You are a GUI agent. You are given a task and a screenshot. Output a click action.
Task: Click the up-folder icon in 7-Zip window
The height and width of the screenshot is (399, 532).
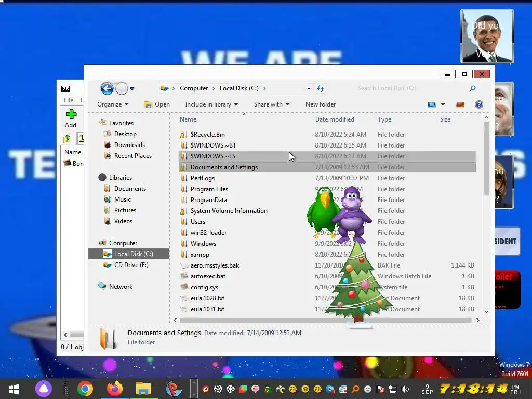click(67, 138)
